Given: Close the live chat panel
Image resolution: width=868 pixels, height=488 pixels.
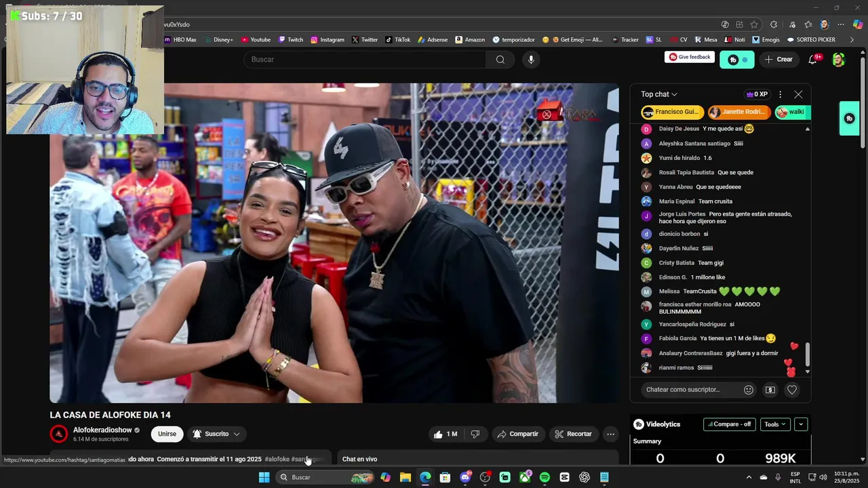Looking at the screenshot, I should point(798,94).
